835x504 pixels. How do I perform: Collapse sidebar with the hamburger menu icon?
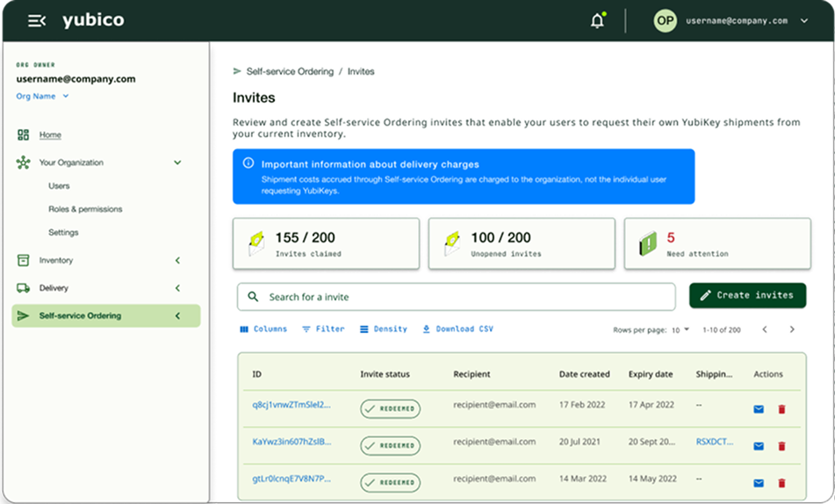tap(37, 21)
